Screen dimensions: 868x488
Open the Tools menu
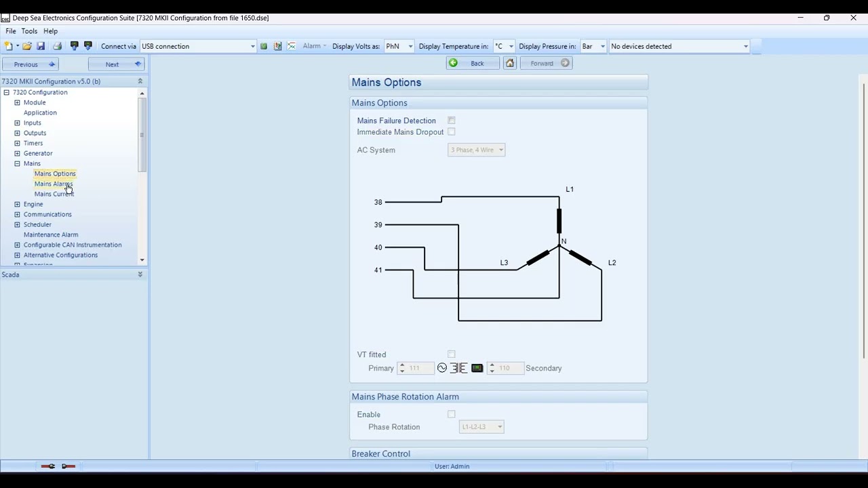[29, 31]
